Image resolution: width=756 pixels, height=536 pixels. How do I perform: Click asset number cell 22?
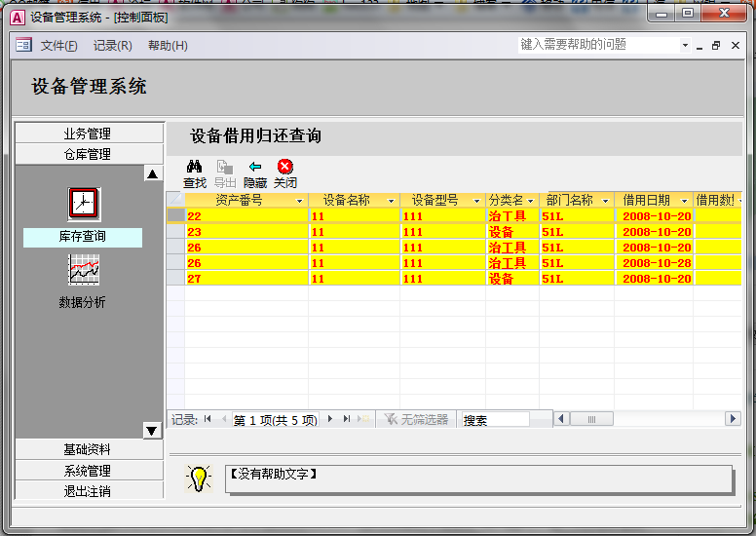(x=246, y=215)
